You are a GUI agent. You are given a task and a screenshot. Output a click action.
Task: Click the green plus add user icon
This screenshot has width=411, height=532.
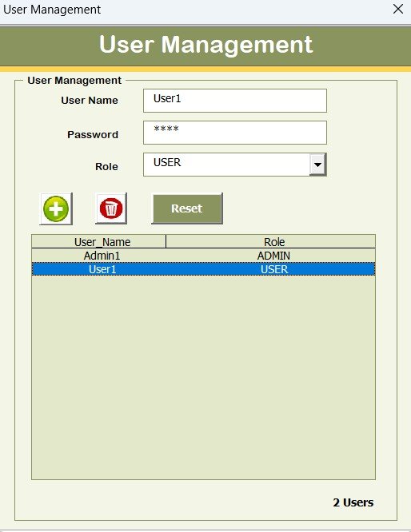point(56,208)
